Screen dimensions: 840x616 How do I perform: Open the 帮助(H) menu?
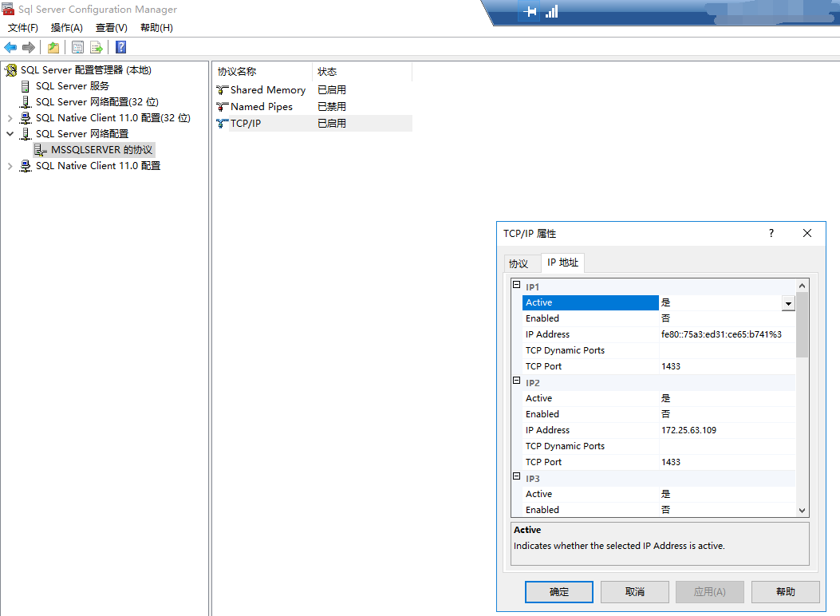tap(156, 28)
